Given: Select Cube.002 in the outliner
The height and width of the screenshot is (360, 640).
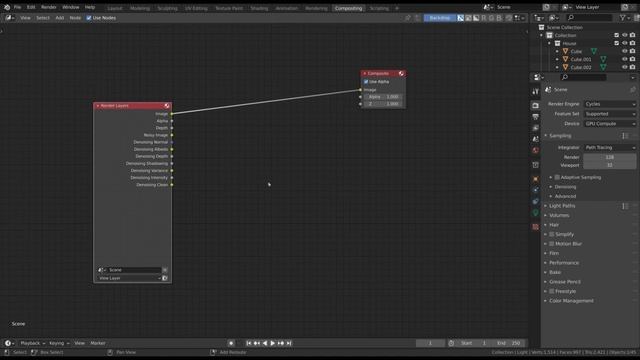Looking at the screenshot, I should [x=581, y=67].
